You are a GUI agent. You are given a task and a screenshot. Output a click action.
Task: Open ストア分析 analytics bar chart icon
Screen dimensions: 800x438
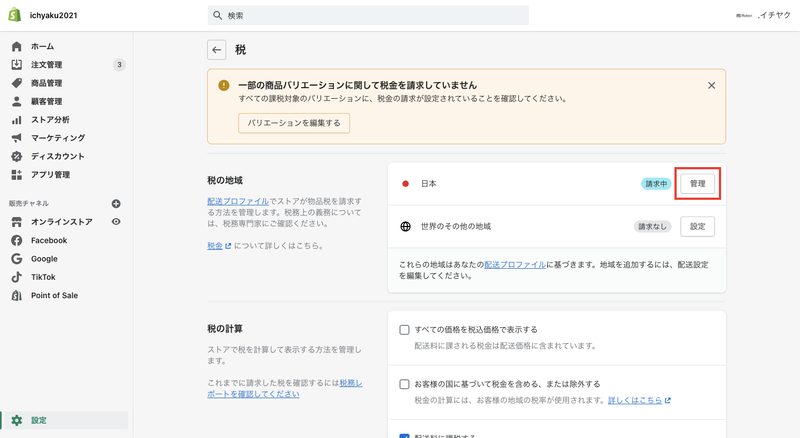click(17, 120)
